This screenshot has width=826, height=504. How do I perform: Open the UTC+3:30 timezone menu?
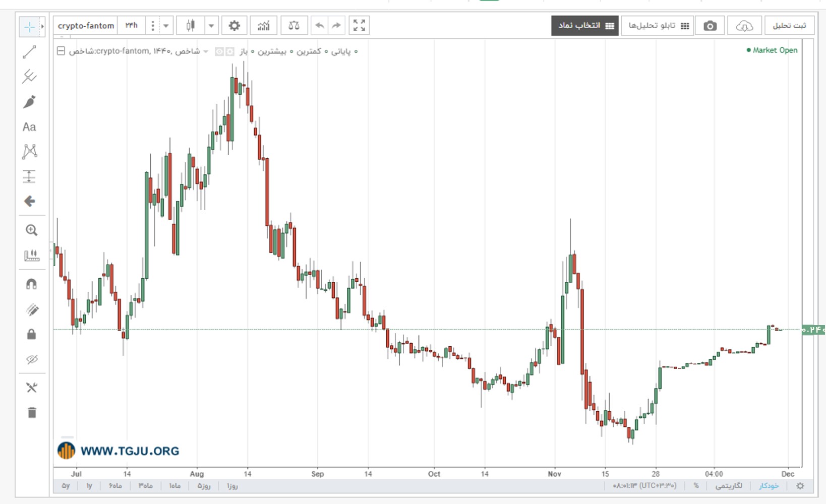pyautogui.click(x=645, y=486)
